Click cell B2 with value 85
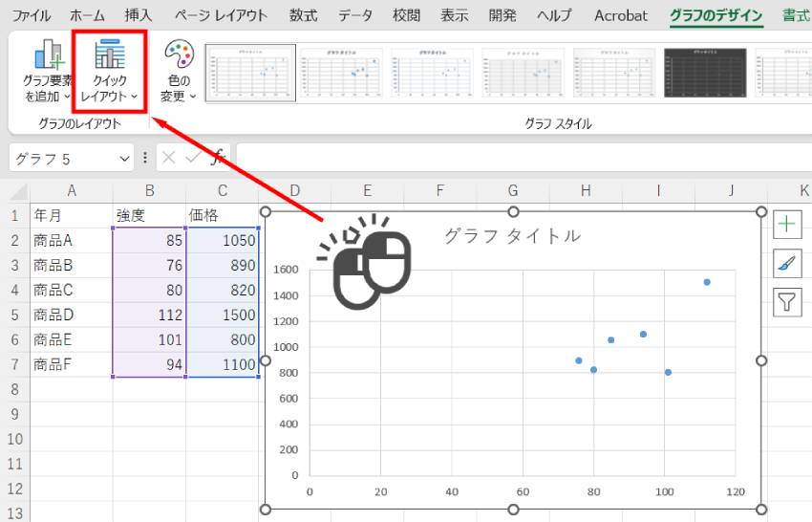 (x=149, y=240)
